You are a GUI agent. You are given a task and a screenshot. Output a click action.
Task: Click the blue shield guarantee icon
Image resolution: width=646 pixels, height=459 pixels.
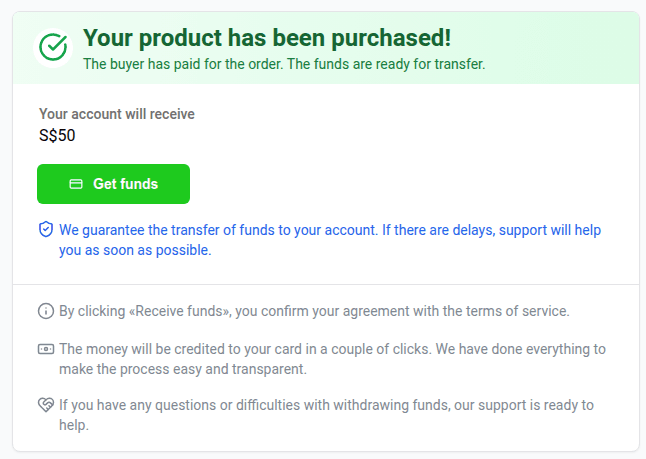[46, 230]
